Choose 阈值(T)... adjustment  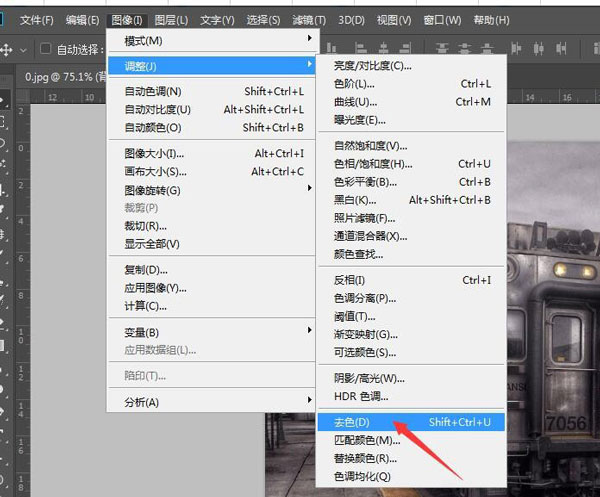tap(411, 316)
